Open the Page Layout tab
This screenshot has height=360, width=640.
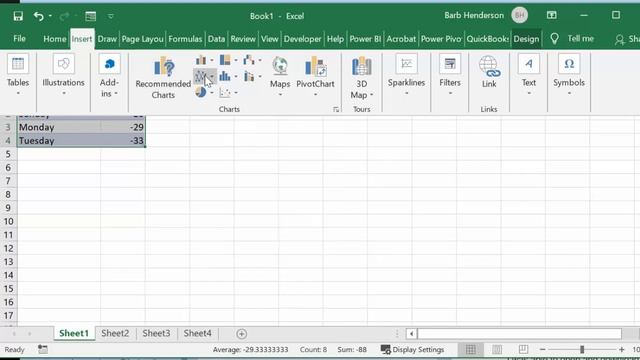tap(142, 39)
